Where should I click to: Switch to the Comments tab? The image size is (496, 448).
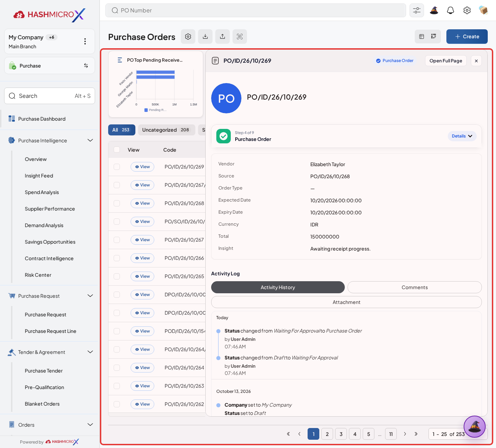(x=414, y=287)
